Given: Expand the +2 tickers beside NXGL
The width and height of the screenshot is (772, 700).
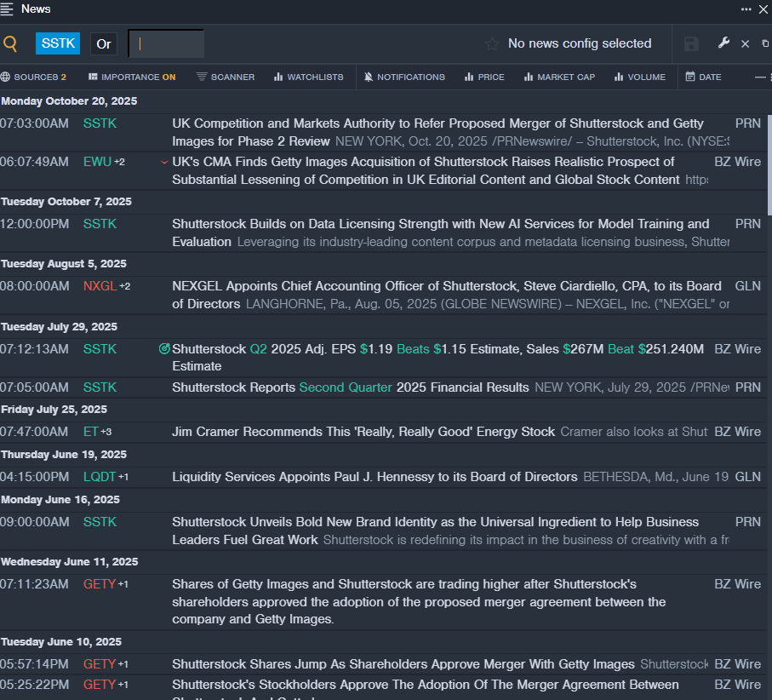Looking at the screenshot, I should coord(125,286).
